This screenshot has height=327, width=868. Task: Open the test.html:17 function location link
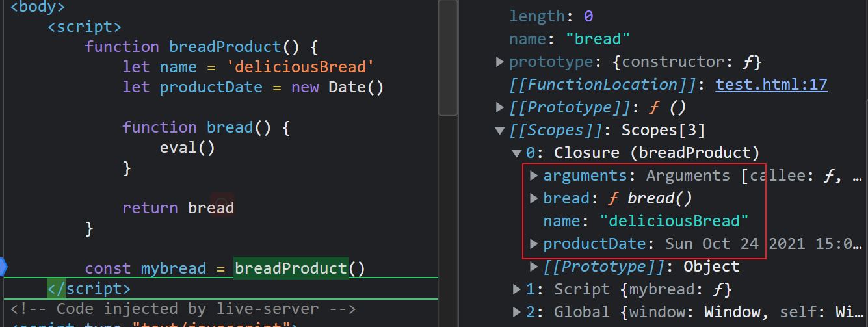pos(771,85)
